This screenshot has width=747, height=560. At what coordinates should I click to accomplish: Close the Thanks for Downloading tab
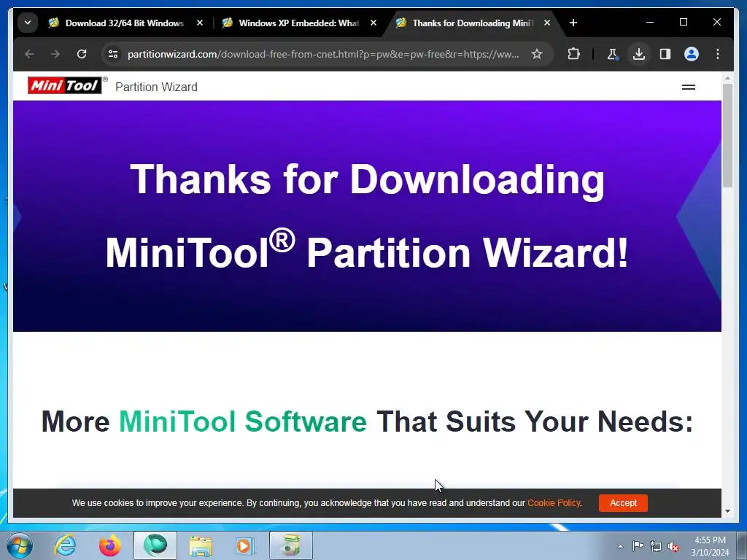click(x=547, y=23)
